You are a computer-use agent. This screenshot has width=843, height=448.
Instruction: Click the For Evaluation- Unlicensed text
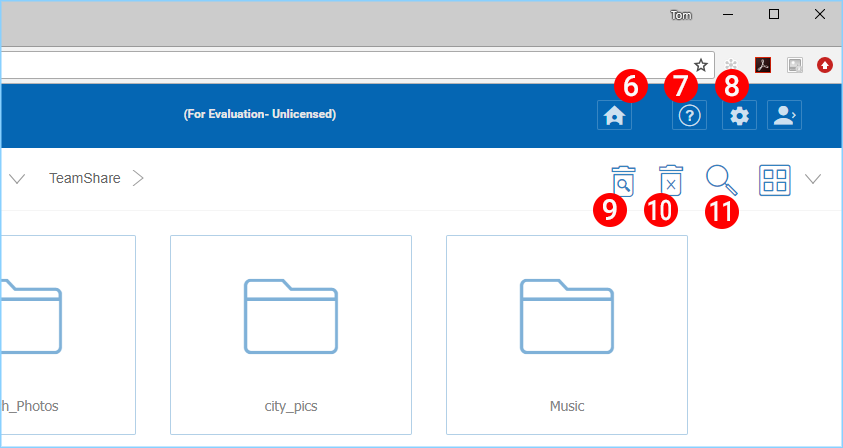pos(260,115)
